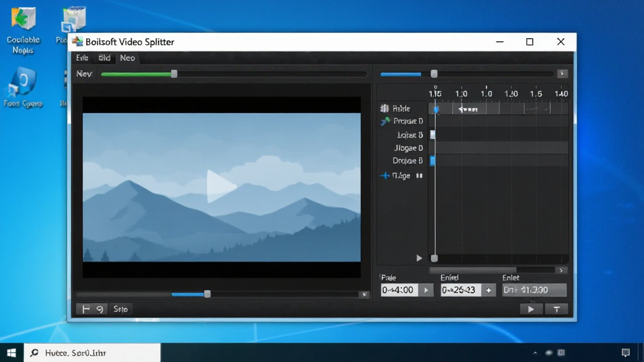The height and width of the screenshot is (362, 644).
Task: Toggle the pause icon next to Tlige
Action: (419, 176)
